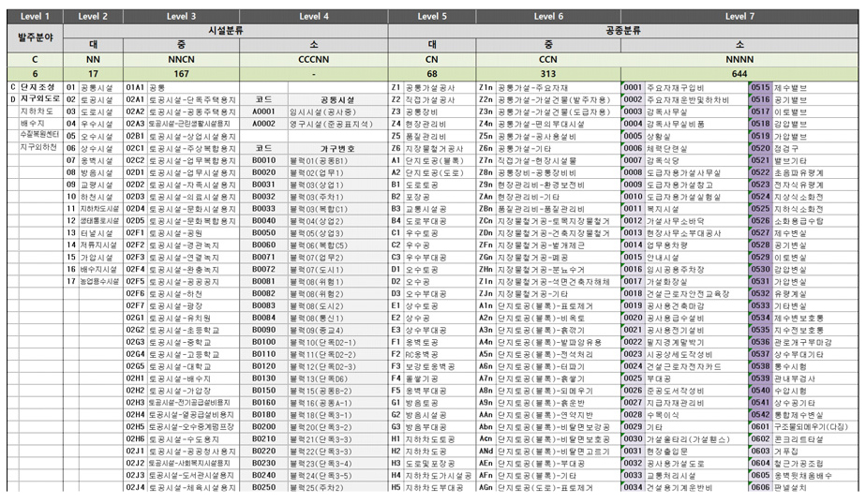Click the '우수시설' cell with code 04
This screenshot has height=504, width=866.
coord(100,124)
